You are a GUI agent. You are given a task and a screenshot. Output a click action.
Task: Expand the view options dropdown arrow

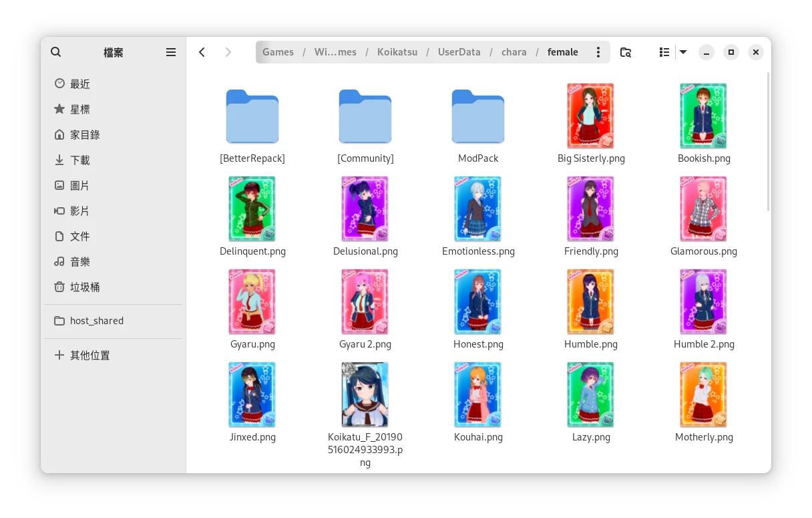683,52
